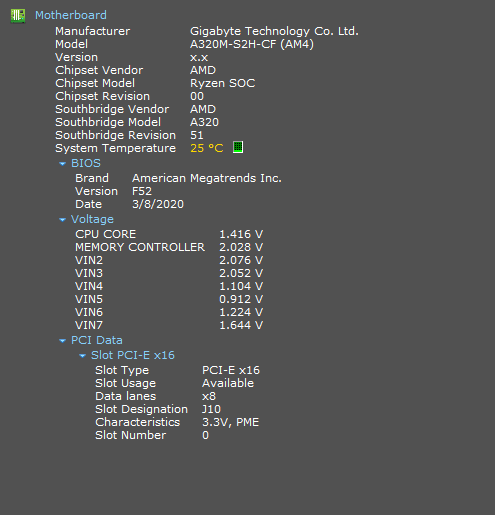Click the green temperature graph icon
The image size is (495, 515).
click(238, 147)
